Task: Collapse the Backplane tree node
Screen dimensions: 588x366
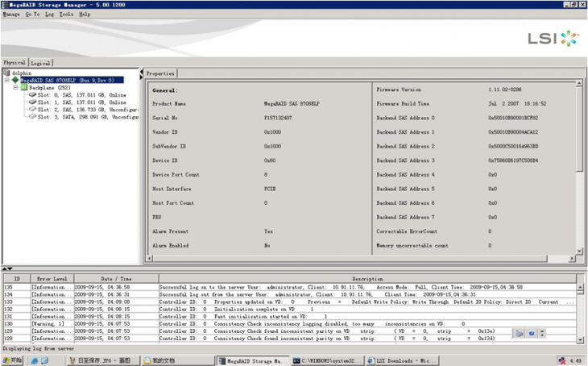Action: (x=15, y=87)
